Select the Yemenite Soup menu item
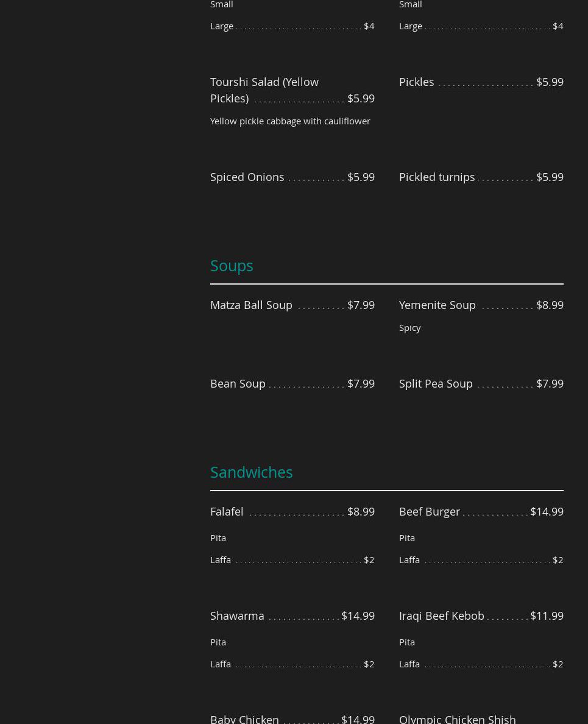This screenshot has height=724, width=588. (437, 305)
